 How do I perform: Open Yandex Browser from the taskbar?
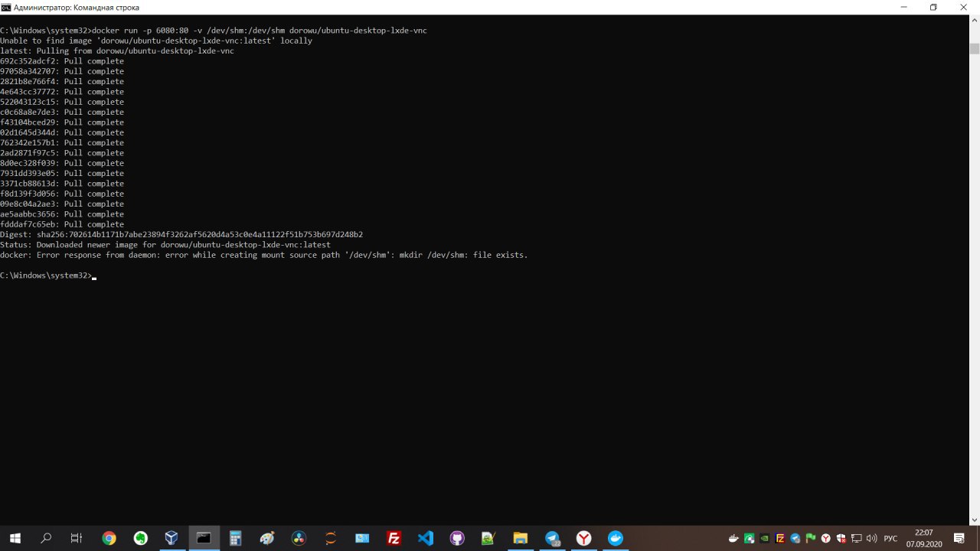583,538
